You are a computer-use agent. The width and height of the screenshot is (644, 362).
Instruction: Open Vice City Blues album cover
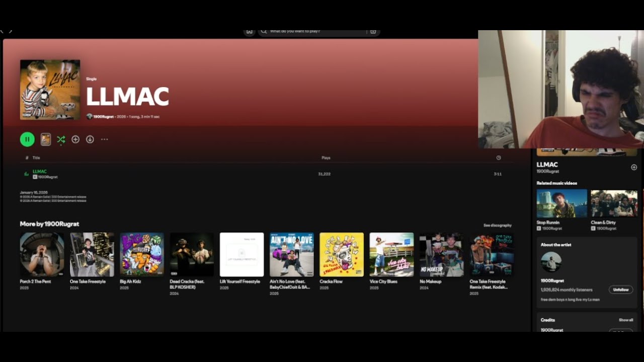click(391, 254)
